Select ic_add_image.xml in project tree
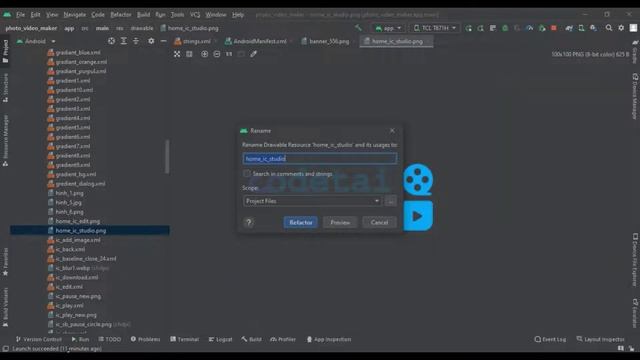640x360 pixels. [x=78, y=240]
